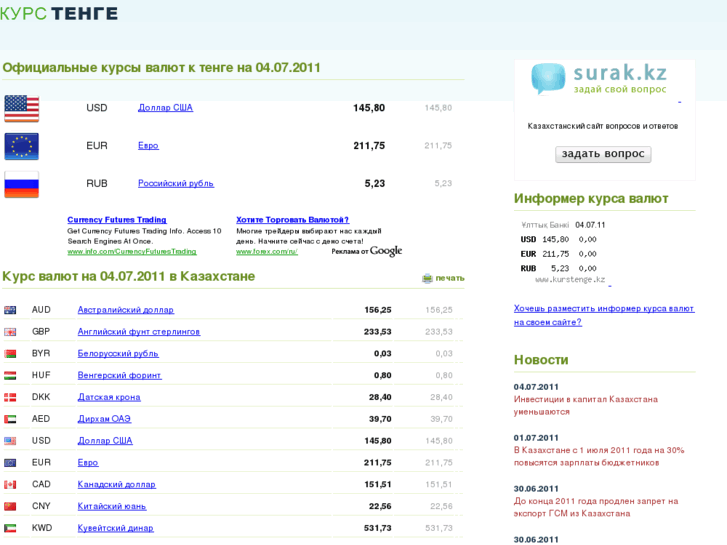Open the top Евро link
Image resolution: width=727 pixels, height=545 pixels.
click(148, 146)
